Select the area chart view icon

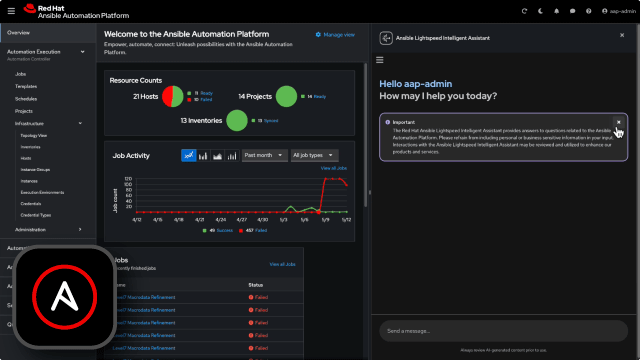(x=218, y=156)
